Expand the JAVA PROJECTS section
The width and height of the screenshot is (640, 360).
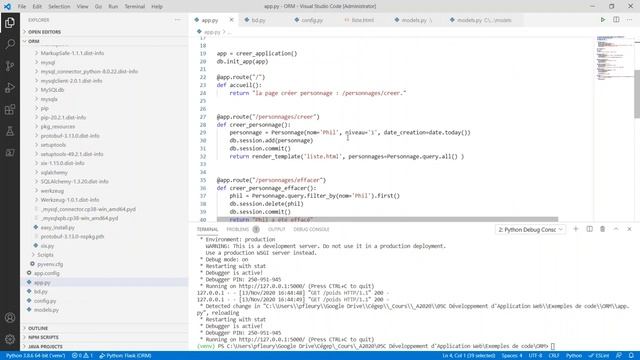coord(45,347)
